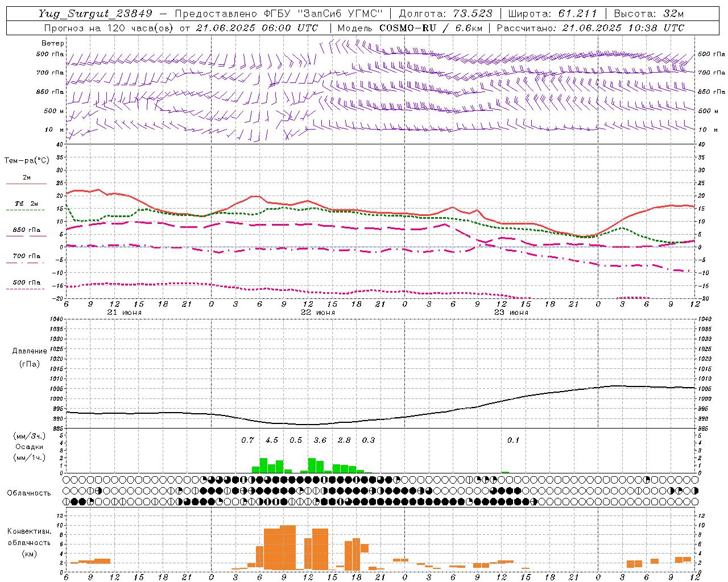Click the 3-hour precipitation value 0.7

(247, 440)
